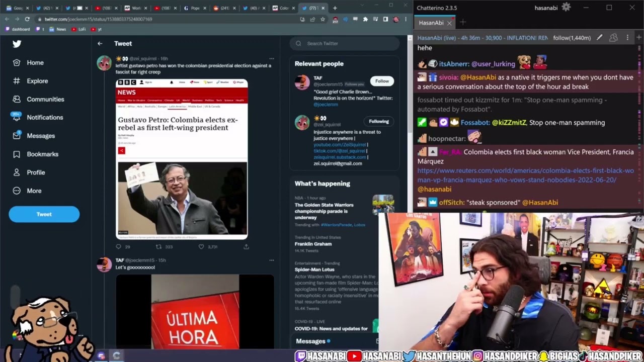This screenshot has width=644, height=362.
Task: Open Bookmarks in Twitter sidebar
Action: (36, 154)
